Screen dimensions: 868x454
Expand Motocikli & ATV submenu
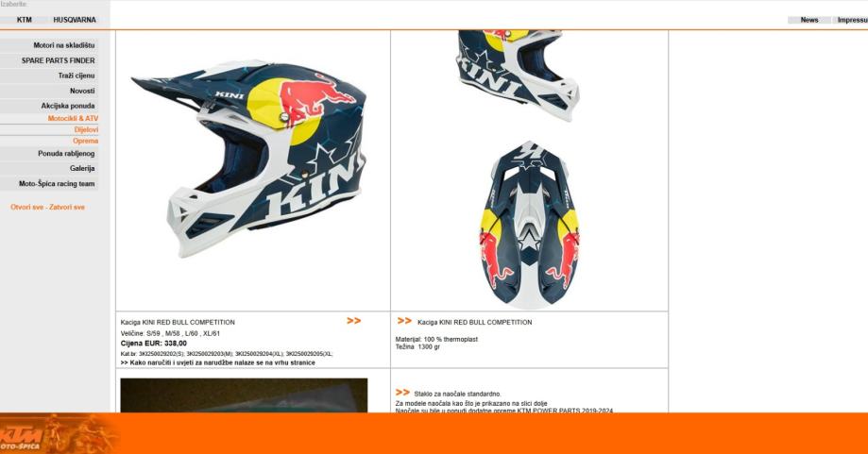(x=73, y=118)
